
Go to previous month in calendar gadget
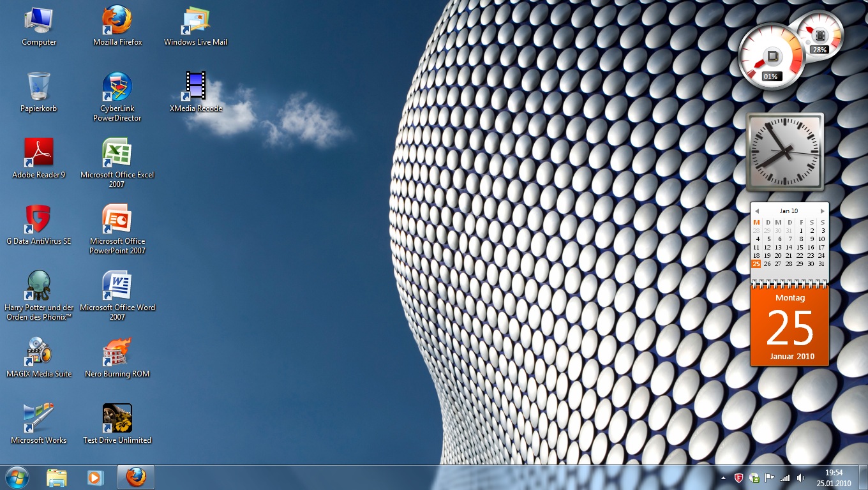pos(756,211)
